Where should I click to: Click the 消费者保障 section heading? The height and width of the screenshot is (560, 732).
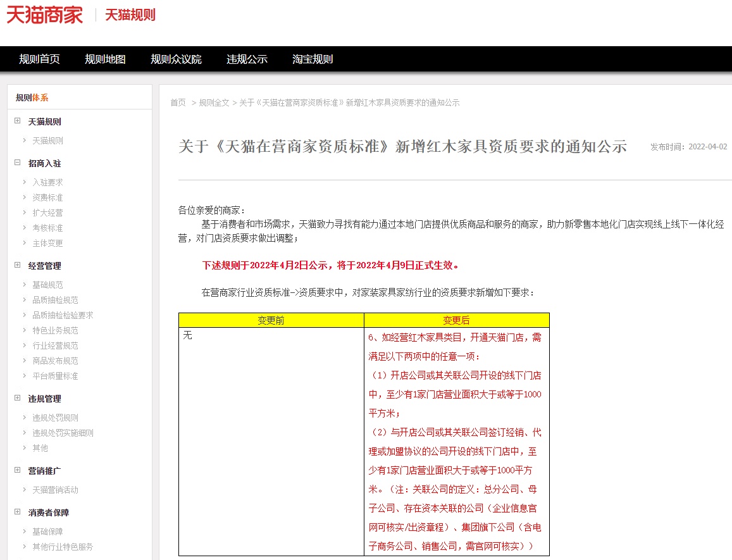49,513
